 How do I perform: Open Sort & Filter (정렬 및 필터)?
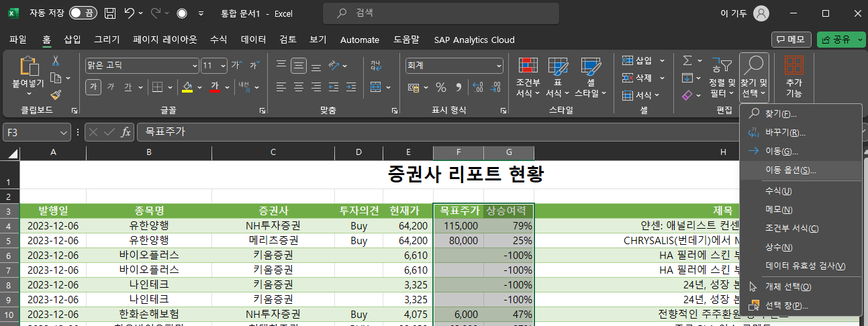pos(722,77)
